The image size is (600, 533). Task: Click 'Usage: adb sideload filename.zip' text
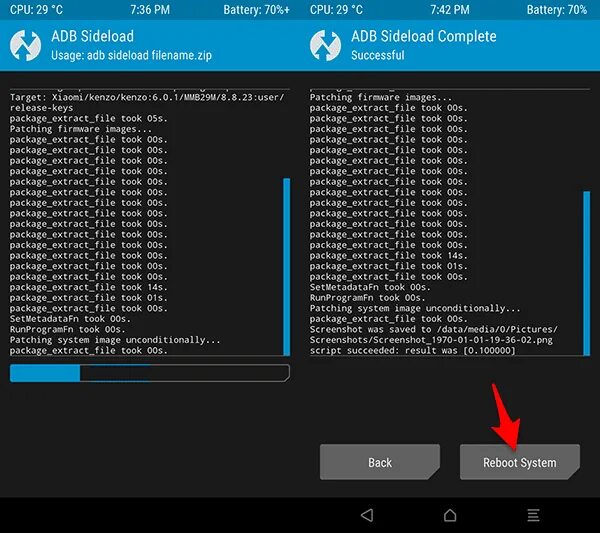tap(131, 55)
